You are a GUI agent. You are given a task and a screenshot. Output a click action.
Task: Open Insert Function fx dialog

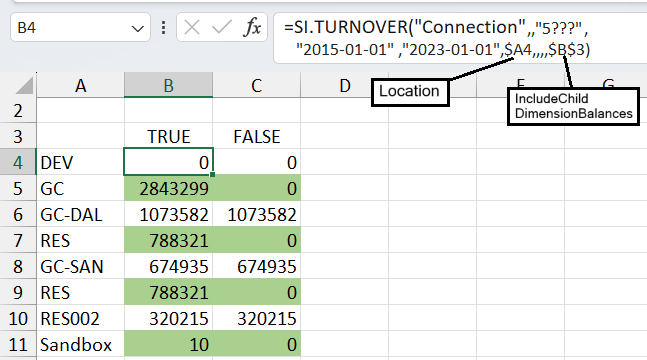252,28
